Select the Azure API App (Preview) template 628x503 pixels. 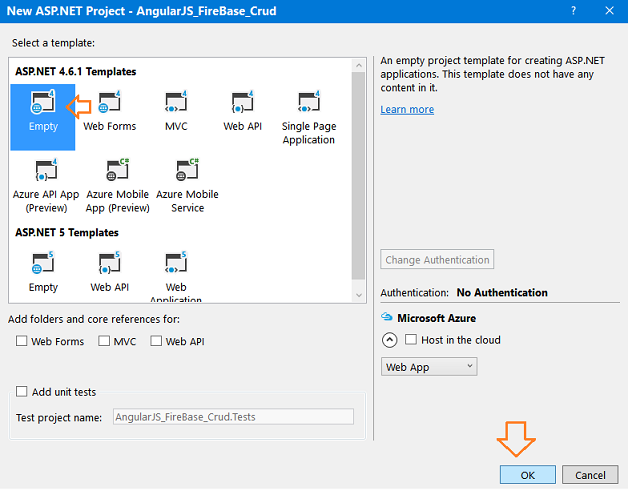pyautogui.click(x=46, y=186)
